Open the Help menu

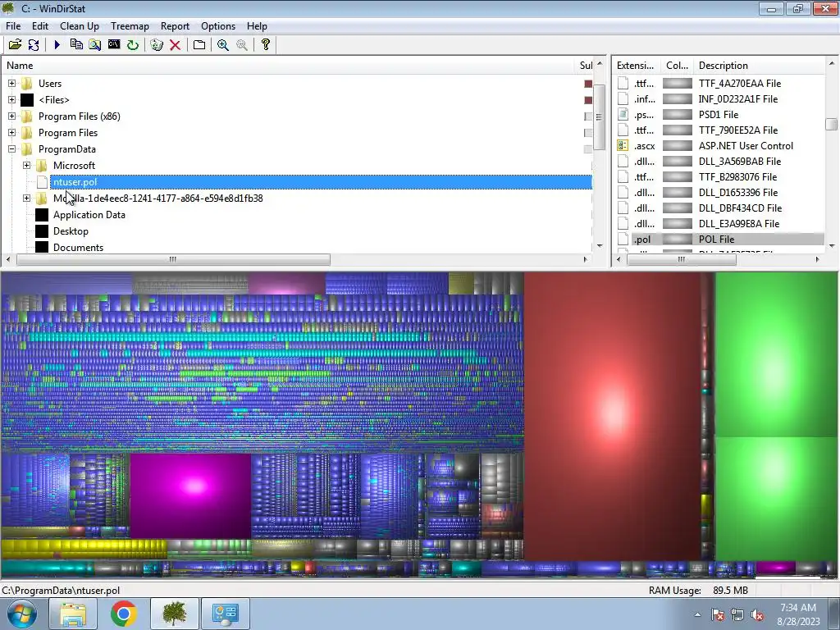point(257,26)
